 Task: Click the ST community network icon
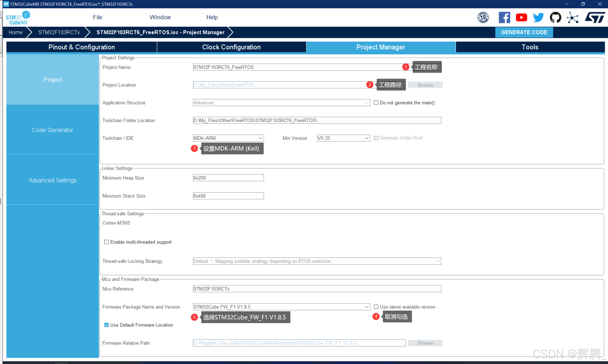(x=573, y=17)
